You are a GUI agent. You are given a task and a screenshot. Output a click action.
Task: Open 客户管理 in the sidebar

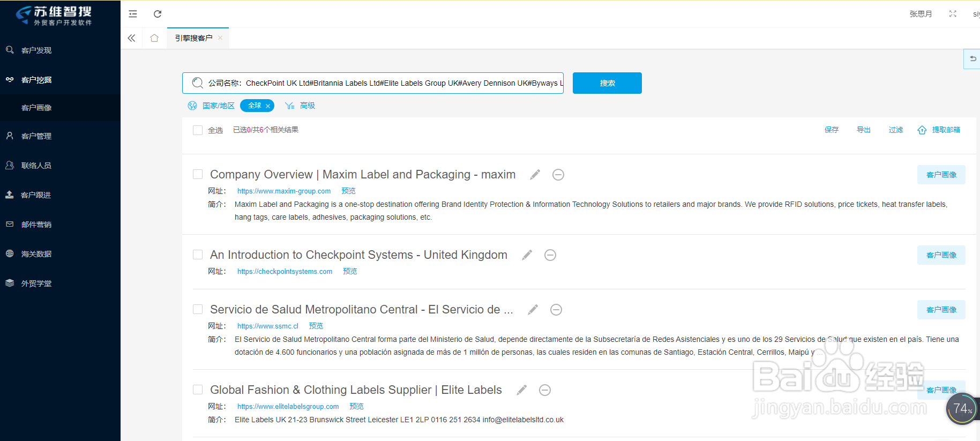tap(60, 136)
